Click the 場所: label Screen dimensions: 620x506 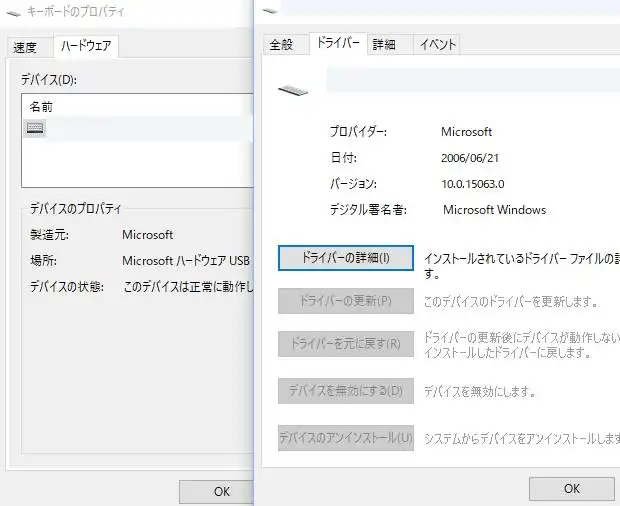point(43,261)
